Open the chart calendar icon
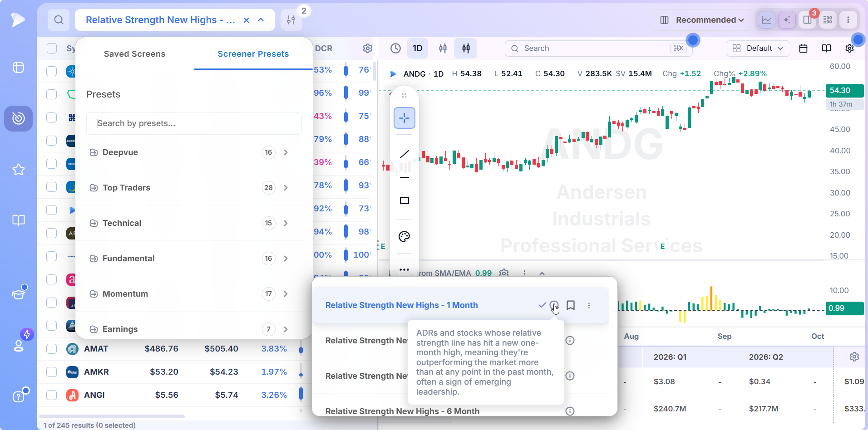The height and width of the screenshot is (430, 868). click(803, 49)
